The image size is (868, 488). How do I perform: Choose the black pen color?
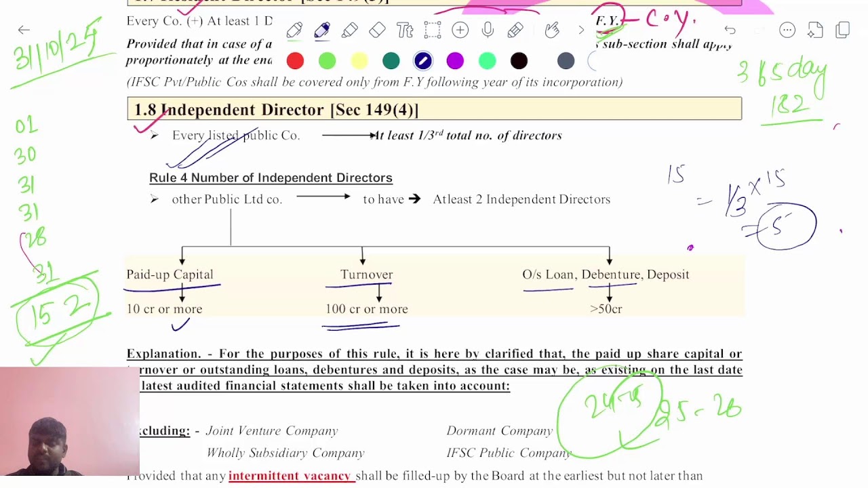(x=519, y=61)
